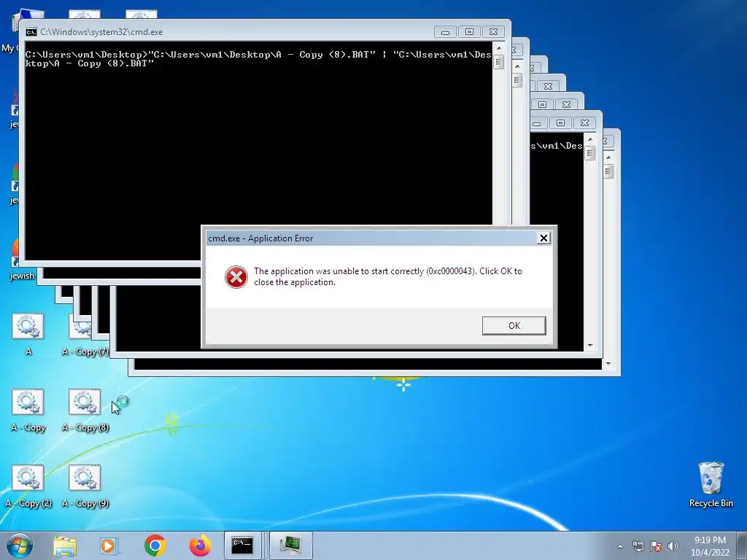Maximize the sixth stacked cmd window
This screenshot has height=560, width=747.
point(561,122)
